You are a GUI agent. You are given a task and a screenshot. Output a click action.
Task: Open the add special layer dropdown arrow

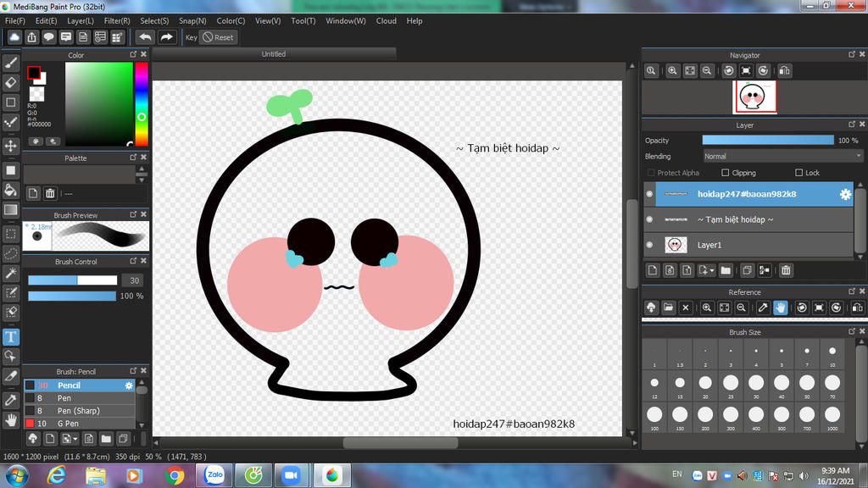pos(711,270)
